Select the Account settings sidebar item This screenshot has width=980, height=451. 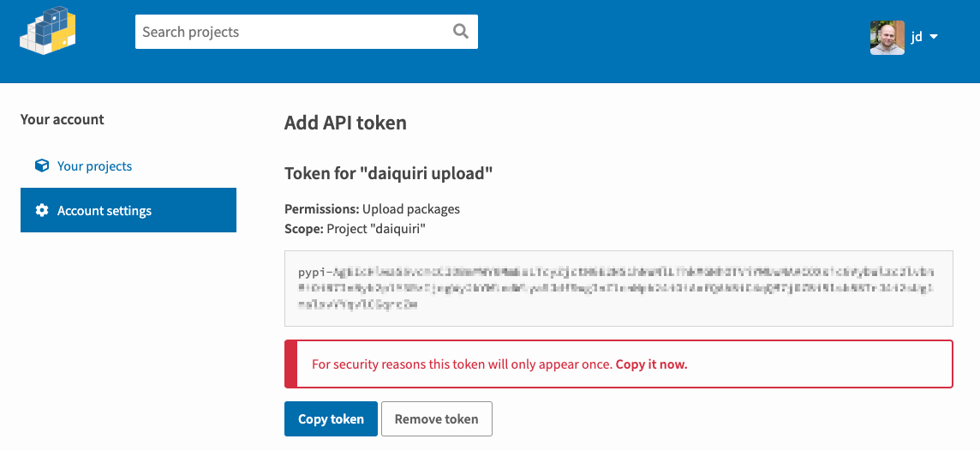[128, 210]
